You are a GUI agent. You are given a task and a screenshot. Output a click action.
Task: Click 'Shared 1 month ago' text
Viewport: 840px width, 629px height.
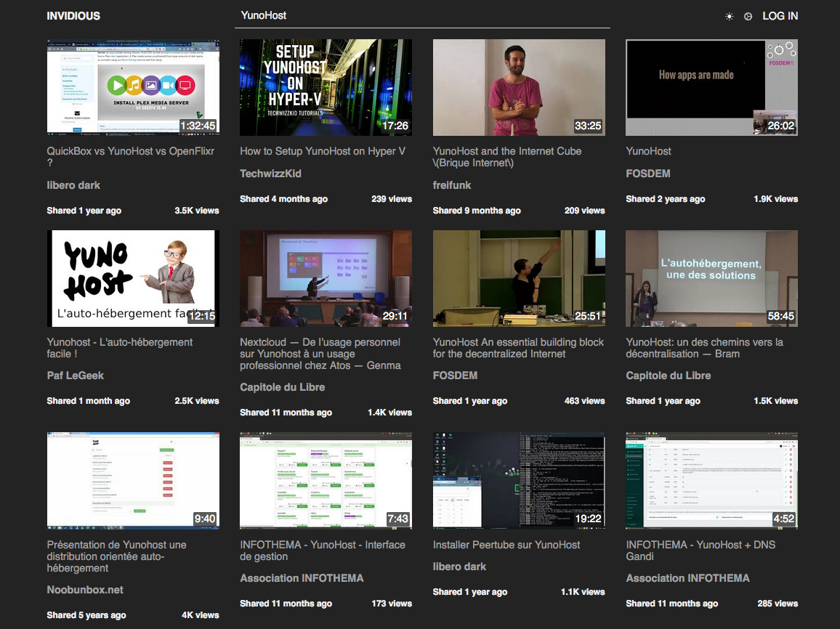[88, 401]
